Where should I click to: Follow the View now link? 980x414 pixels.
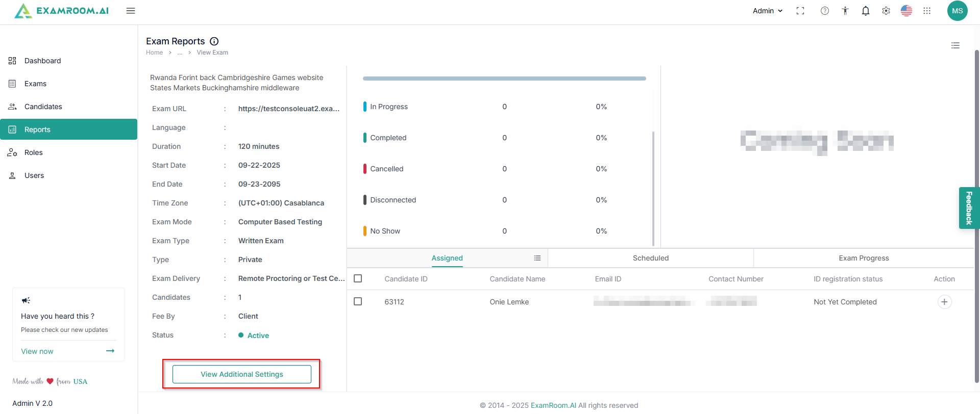click(x=37, y=351)
